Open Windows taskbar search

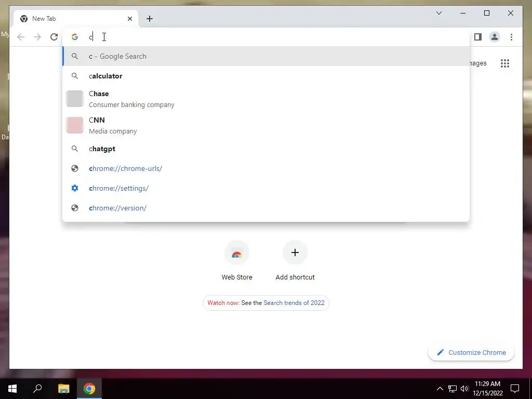37,389
